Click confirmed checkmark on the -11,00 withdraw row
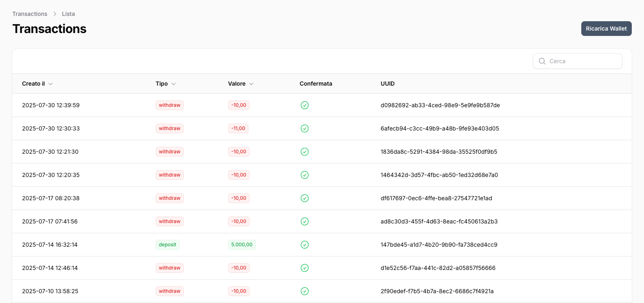The image size is (644, 303). (x=304, y=128)
